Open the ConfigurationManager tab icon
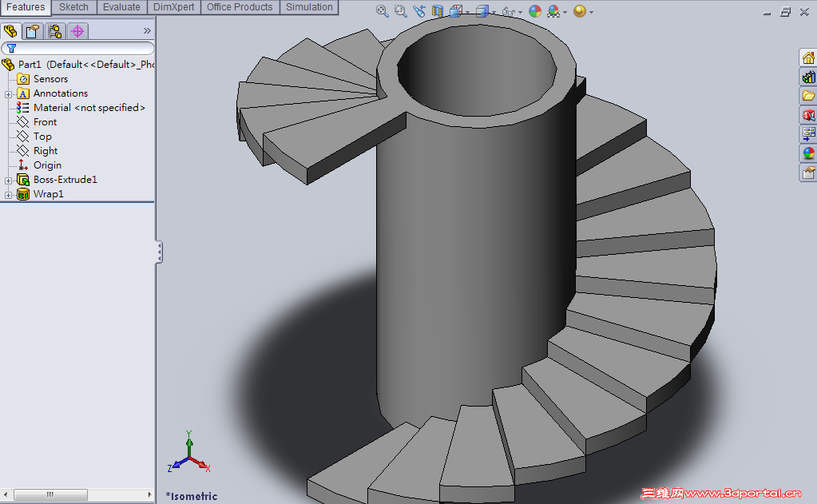The image size is (817, 504). click(55, 31)
